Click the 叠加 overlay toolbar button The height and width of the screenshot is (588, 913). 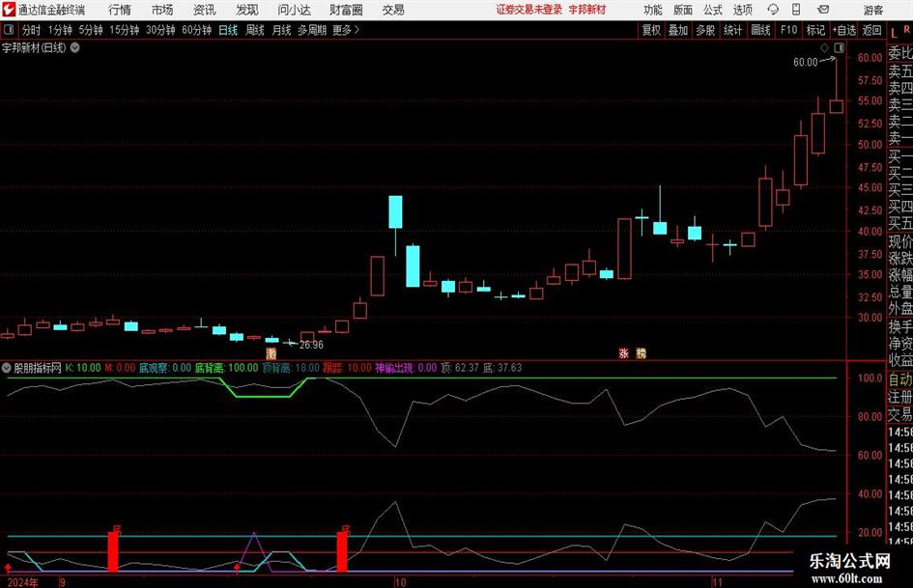pos(678,30)
